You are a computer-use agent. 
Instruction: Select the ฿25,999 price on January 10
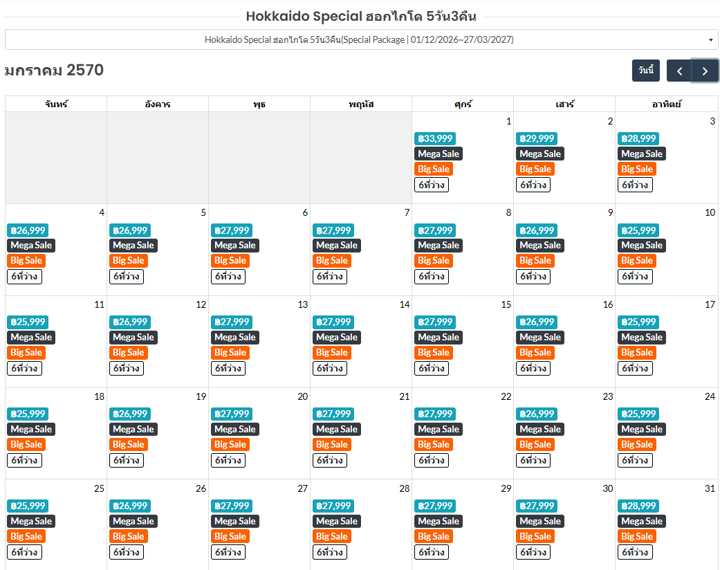[638, 231]
